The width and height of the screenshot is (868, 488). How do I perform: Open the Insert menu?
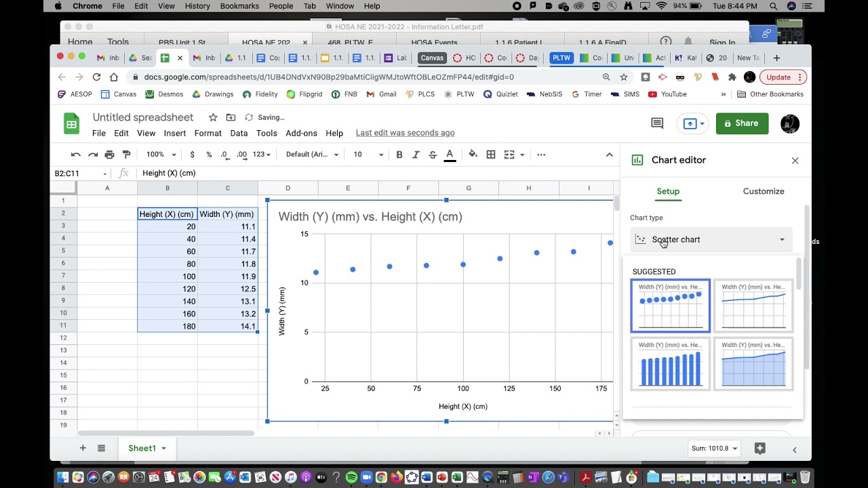click(x=174, y=133)
